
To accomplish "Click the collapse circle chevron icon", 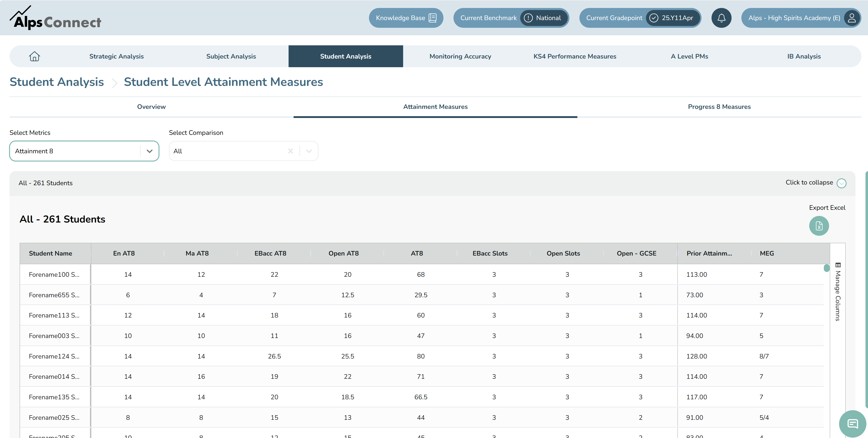I will click(x=841, y=183).
